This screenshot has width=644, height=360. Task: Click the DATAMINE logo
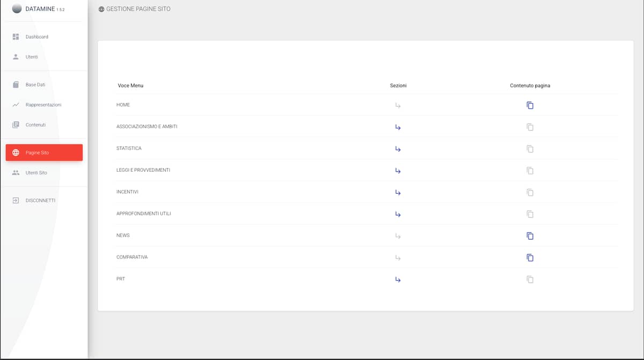pos(17,9)
